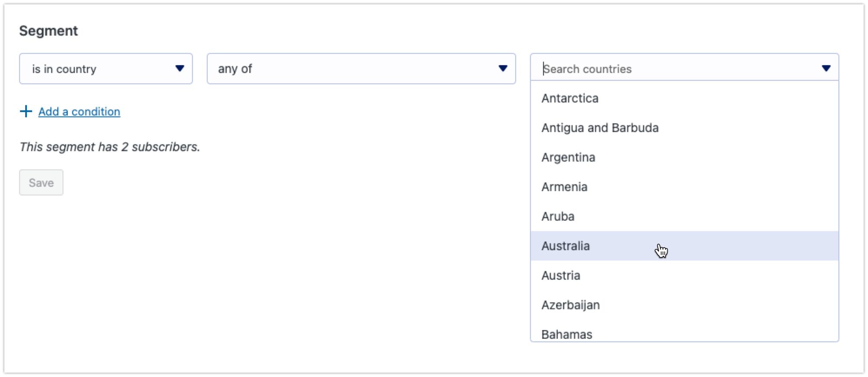Click the Segment heading text

point(49,31)
